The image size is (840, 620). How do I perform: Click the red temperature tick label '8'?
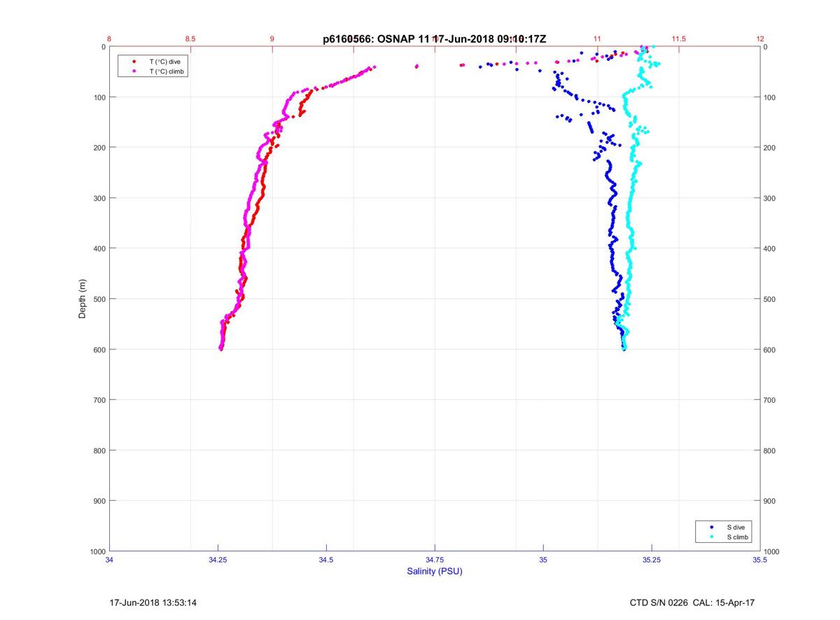tap(110, 39)
